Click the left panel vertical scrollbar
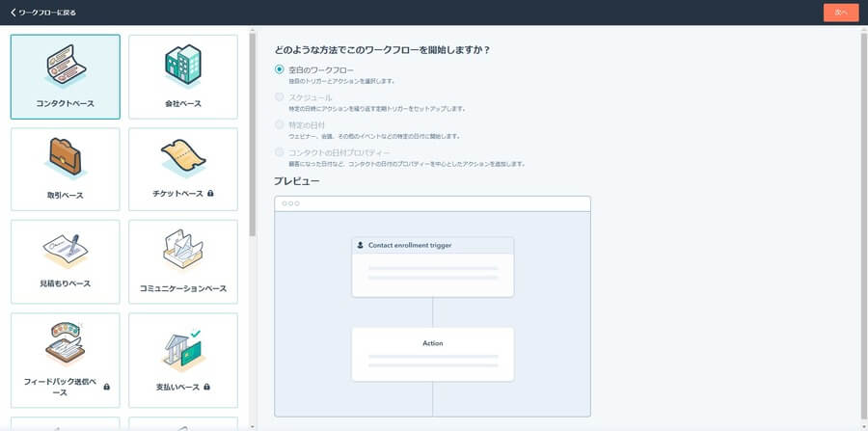Image resolution: width=868 pixels, height=431 pixels. click(x=253, y=134)
